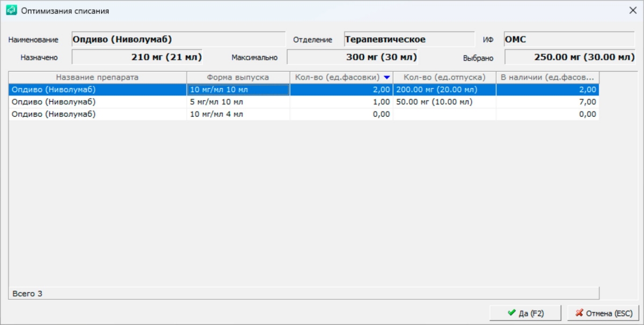Click the Отделение label

tap(312, 40)
